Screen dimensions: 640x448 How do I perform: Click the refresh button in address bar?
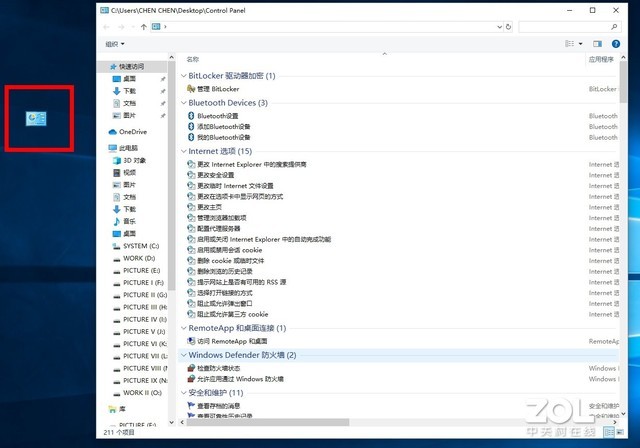(509, 26)
